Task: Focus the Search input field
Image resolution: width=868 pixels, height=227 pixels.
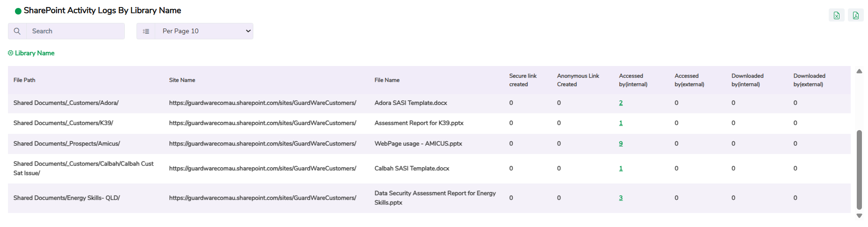Action: point(75,31)
